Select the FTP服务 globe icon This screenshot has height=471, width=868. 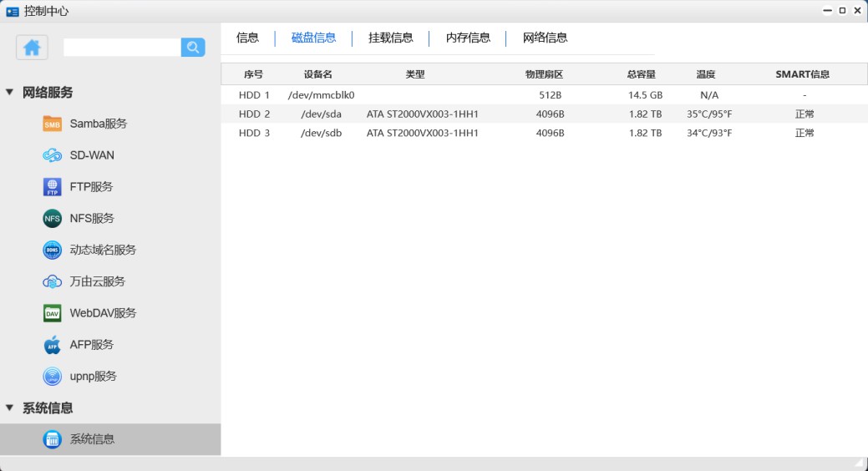pyautogui.click(x=53, y=187)
